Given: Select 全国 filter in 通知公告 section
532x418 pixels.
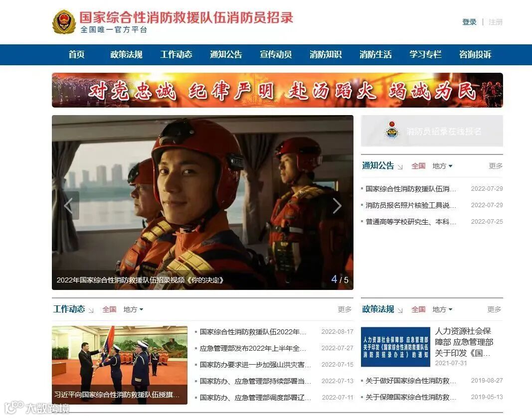Looking at the screenshot, I should [418, 166].
